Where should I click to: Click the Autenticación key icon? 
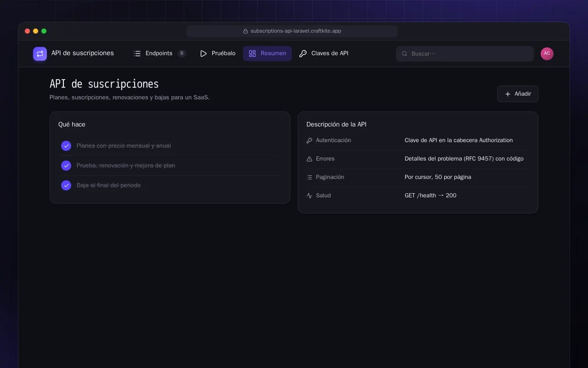pyautogui.click(x=309, y=140)
